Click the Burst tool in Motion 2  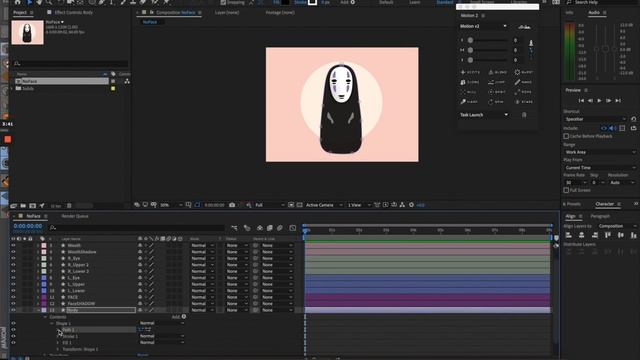(524, 72)
